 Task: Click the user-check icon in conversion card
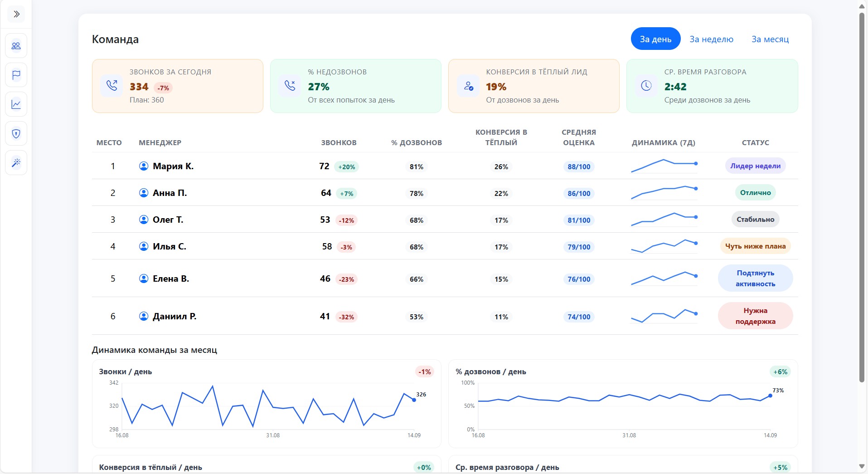(468, 86)
